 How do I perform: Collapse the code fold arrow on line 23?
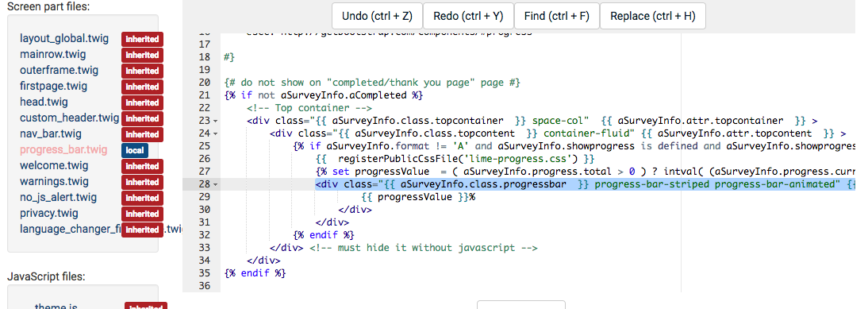(x=215, y=122)
